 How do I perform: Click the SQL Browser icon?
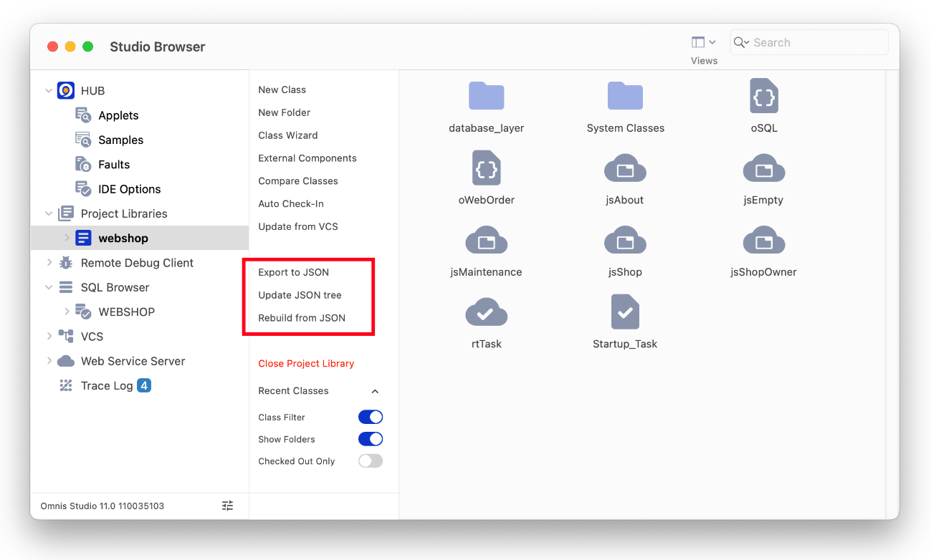coord(66,287)
